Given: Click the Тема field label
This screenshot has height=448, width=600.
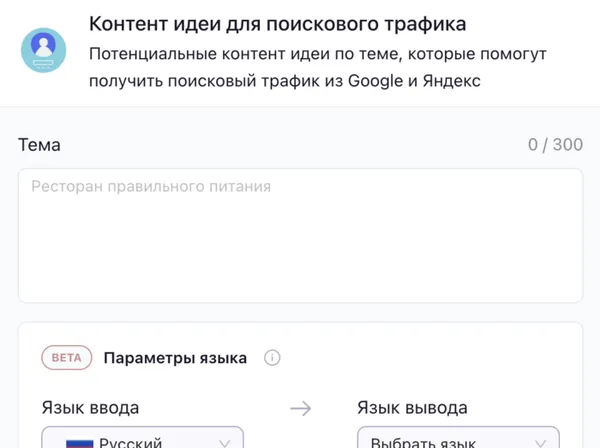Looking at the screenshot, I should (39, 145).
